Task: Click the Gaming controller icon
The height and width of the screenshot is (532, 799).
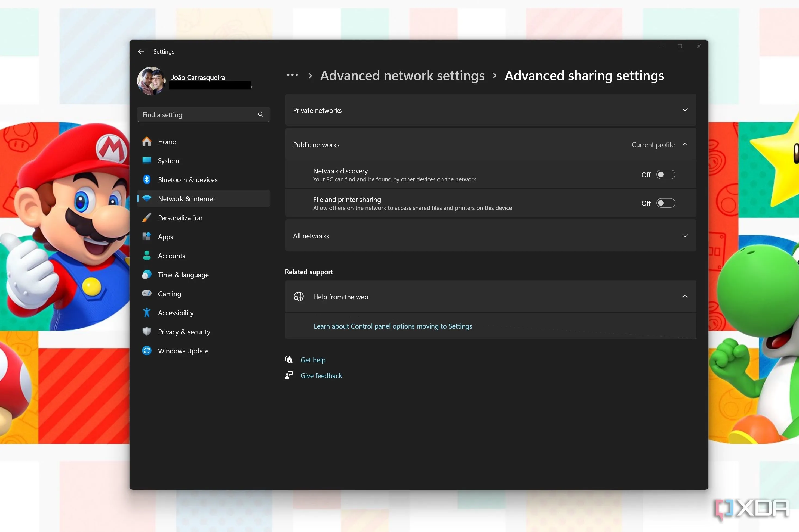Action: [x=147, y=294]
